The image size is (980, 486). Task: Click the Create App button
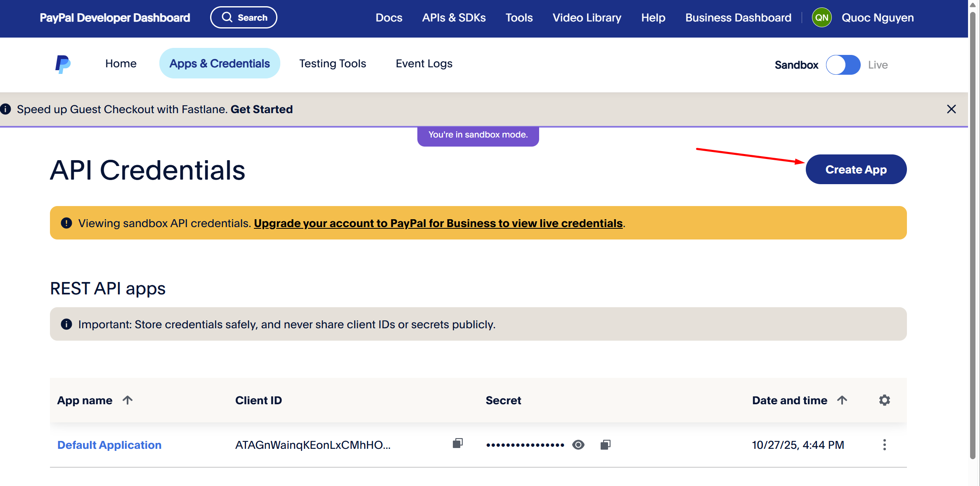point(856,169)
